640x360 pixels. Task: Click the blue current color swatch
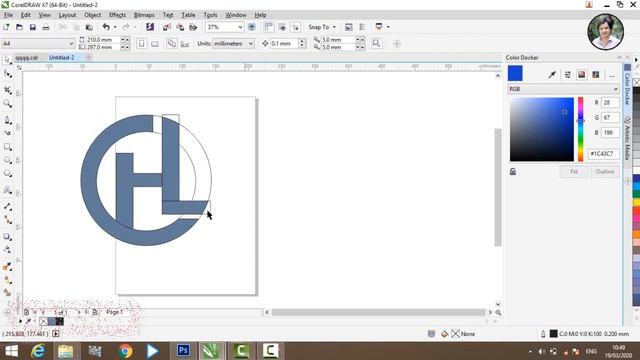pyautogui.click(x=515, y=73)
